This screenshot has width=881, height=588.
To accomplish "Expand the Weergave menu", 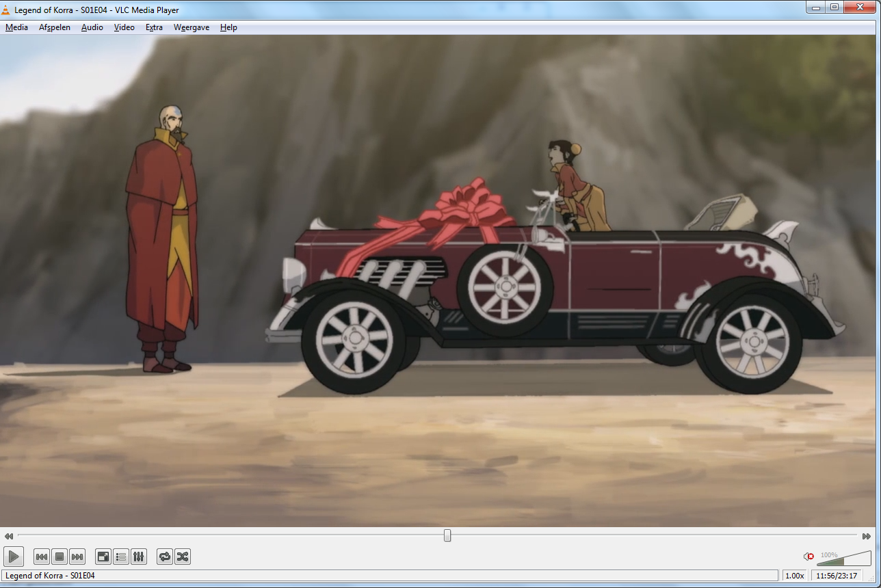I will [x=192, y=27].
